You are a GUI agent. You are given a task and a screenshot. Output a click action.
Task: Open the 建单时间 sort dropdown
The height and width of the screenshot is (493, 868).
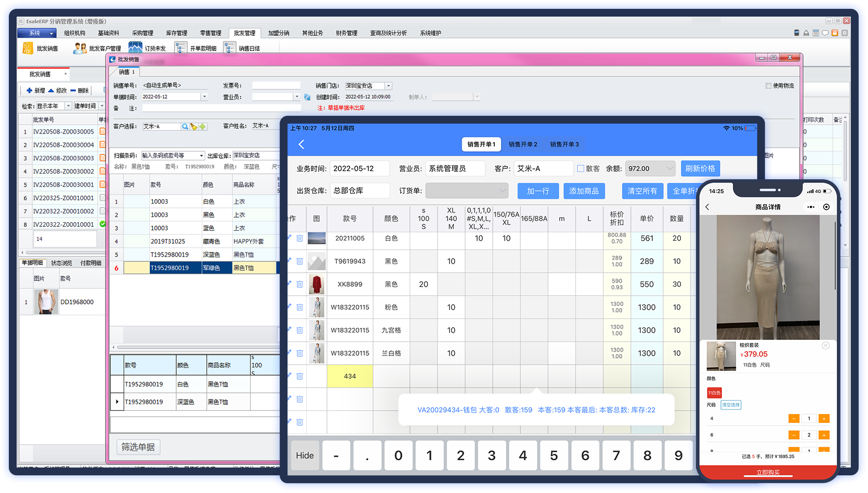(x=102, y=106)
